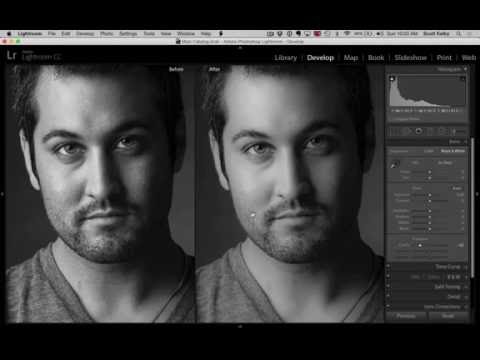Select the Radial Filter tool

point(442,131)
